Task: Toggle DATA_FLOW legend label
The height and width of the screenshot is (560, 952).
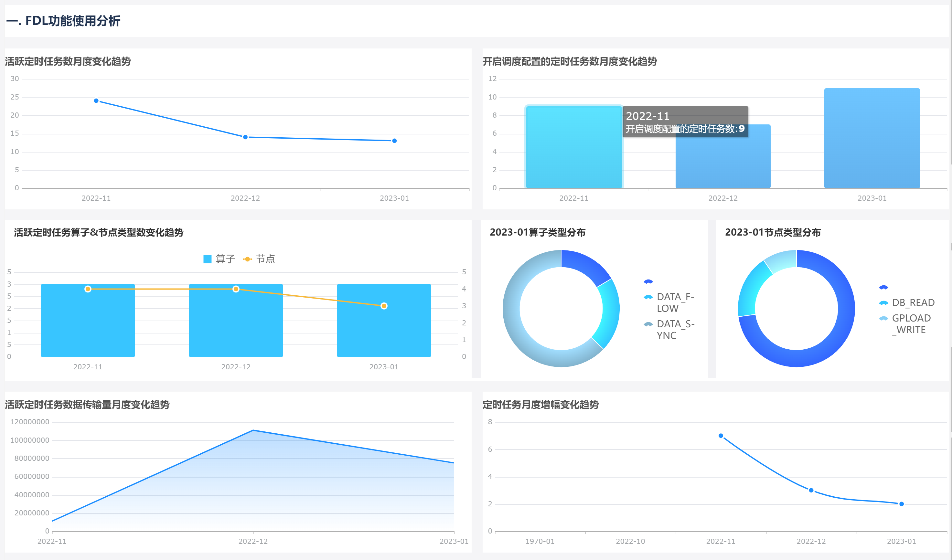Action: (x=675, y=302)
